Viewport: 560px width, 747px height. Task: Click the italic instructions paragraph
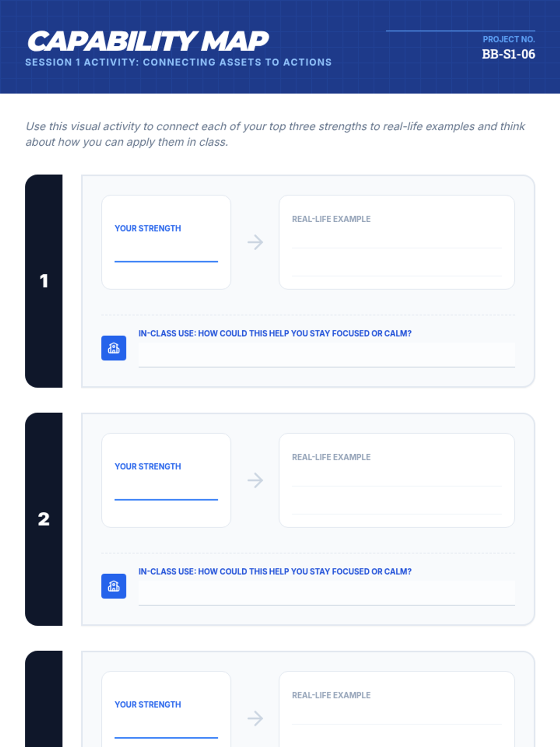pos(275,134)
